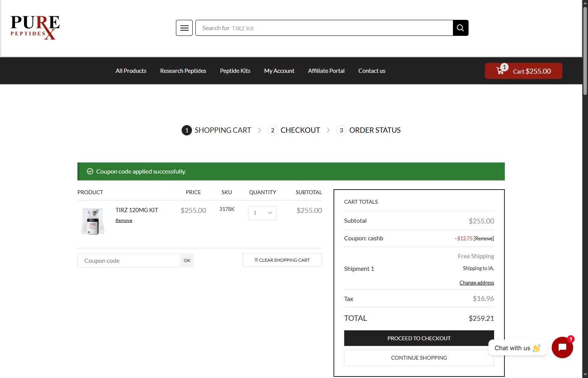Click the page vertical scrollbar
The height and width of the screenshot is (378, 588).
(585, 51)
